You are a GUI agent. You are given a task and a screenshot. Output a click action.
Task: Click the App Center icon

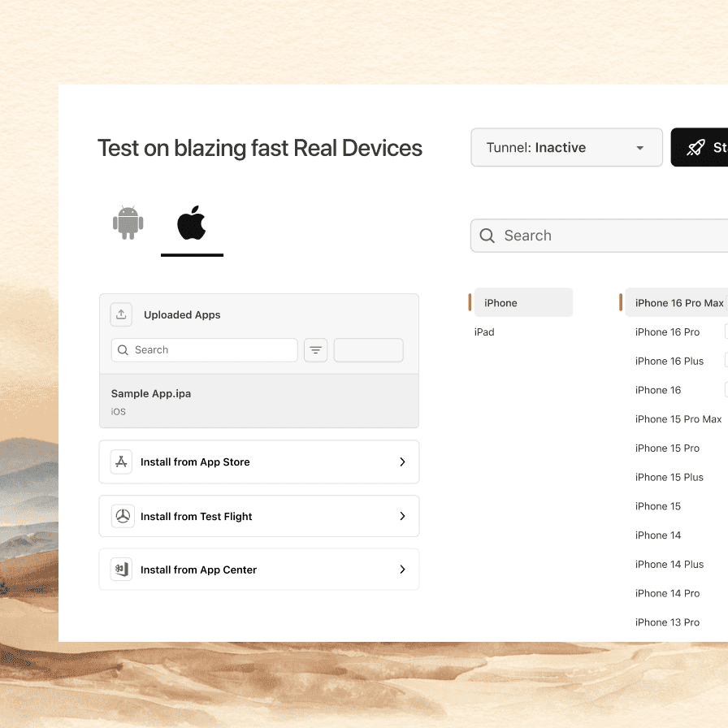coord(121,569)
